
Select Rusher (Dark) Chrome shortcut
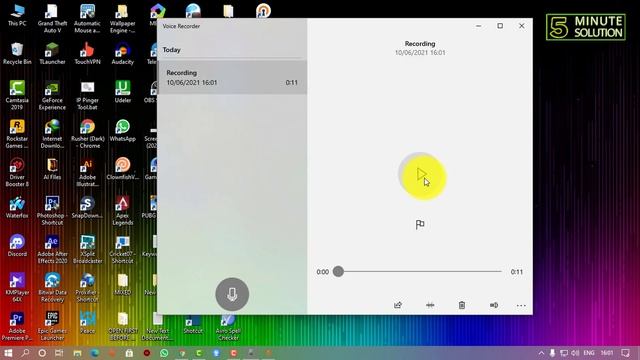[x=87, y=134]
